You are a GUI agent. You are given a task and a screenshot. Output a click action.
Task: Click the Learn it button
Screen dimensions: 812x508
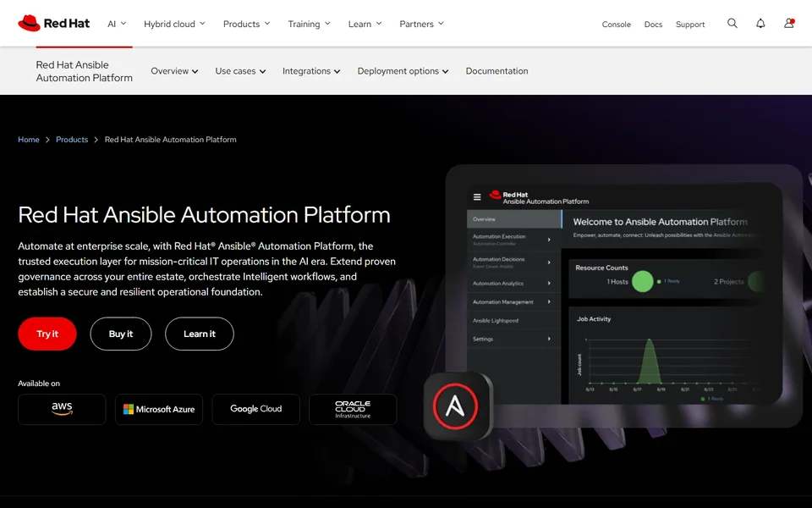[200, 334]
